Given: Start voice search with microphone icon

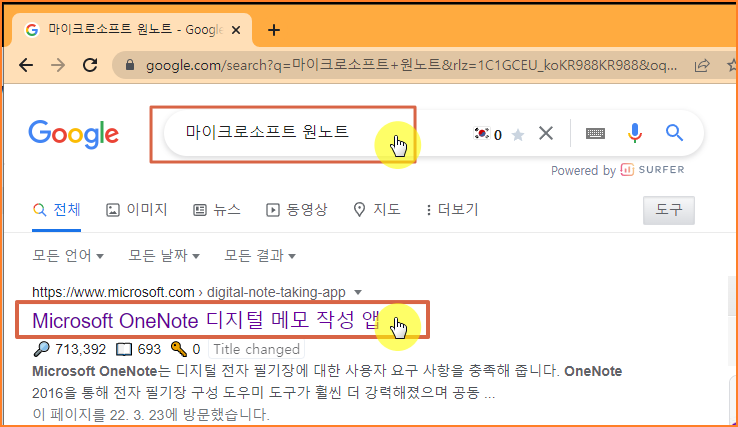Looking at the screenshot, I should [634, 133].
